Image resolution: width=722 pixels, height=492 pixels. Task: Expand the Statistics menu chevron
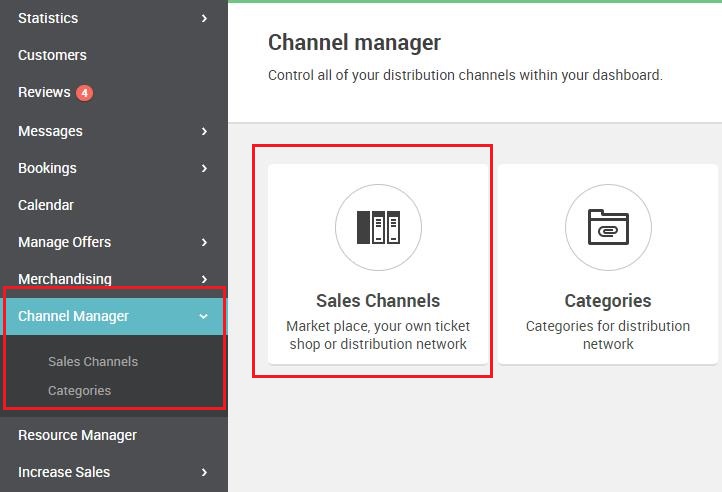pos(204,18)
